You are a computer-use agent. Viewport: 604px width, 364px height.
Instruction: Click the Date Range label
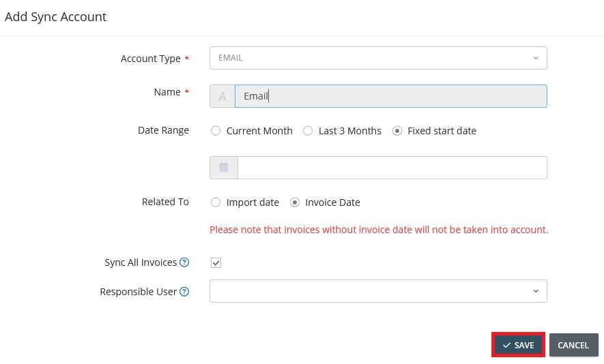(163, 130)
